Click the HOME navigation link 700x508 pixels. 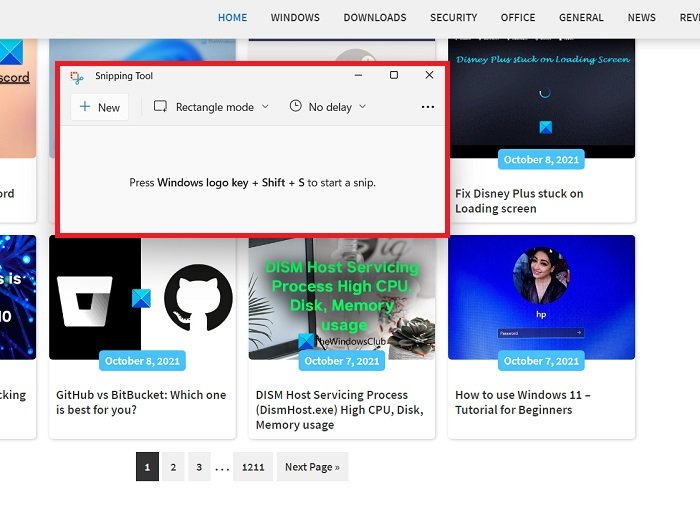[232, 18]
